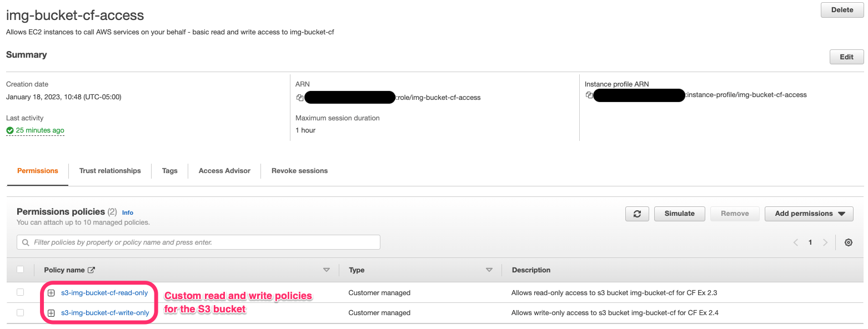Expand the s3-img-bucket-cf-write-only policy details
Screen dimensions: 868x329
coord(51,313)
